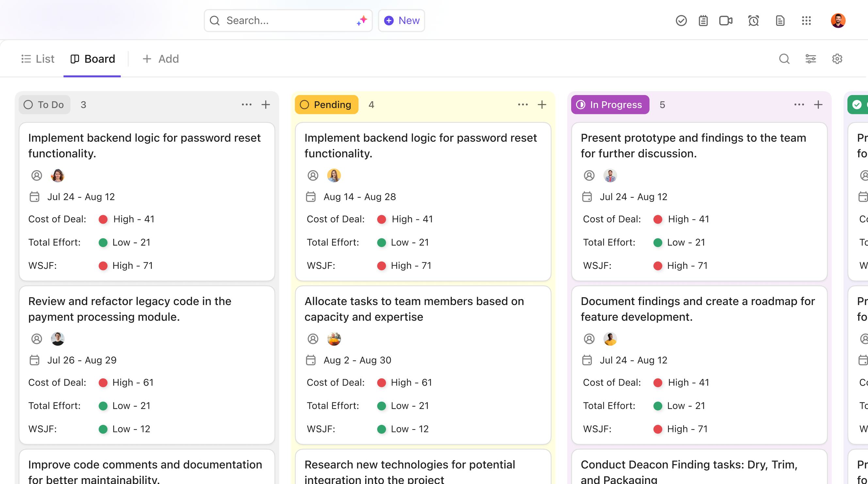Click search input field in top bar

pos(289,20)
